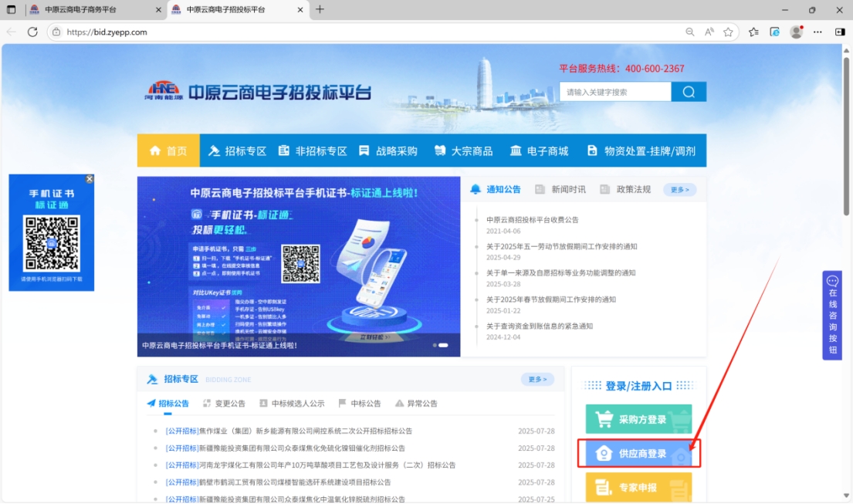Image resolution: width=853 pixels, height=504 pixels.
Task: Open 关于单一来源及自愿招标等业务功能调整的通知
Action: coord(561,273)
